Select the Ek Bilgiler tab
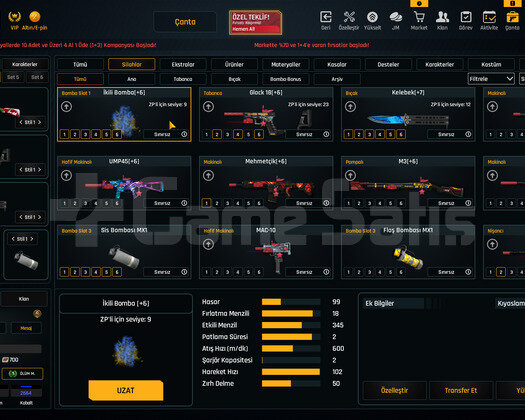This screenshot has height=420, width=525. 393,303
